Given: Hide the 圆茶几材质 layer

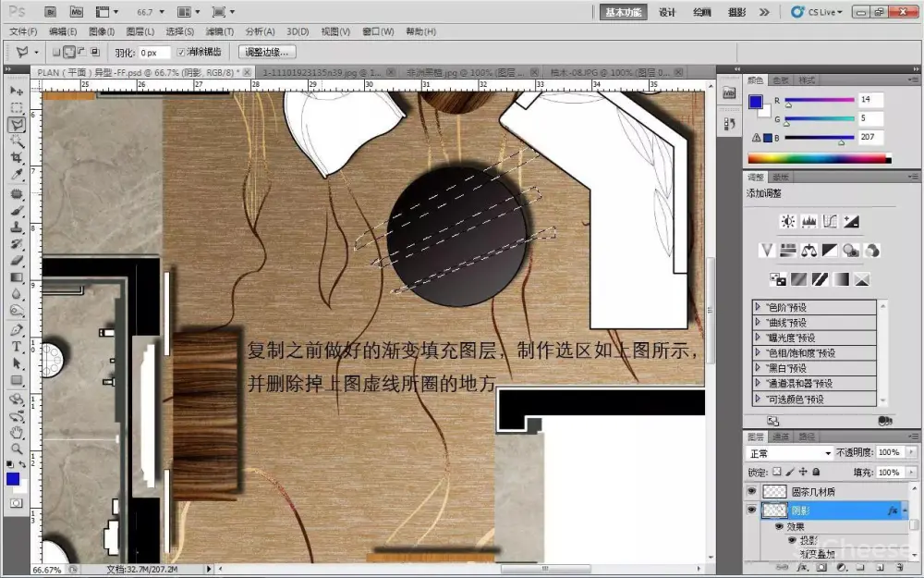Looking at the screenshot, I should tap(751, 492).
